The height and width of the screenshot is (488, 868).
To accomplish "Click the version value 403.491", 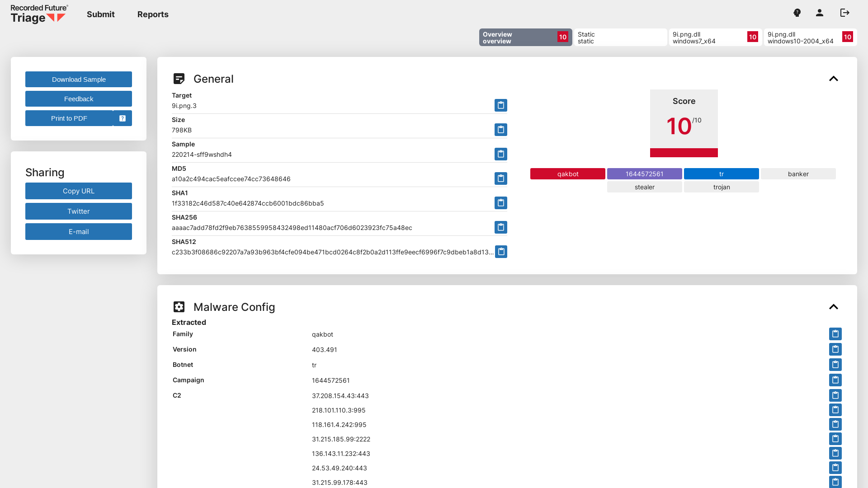I will click(x=325, y=350).
